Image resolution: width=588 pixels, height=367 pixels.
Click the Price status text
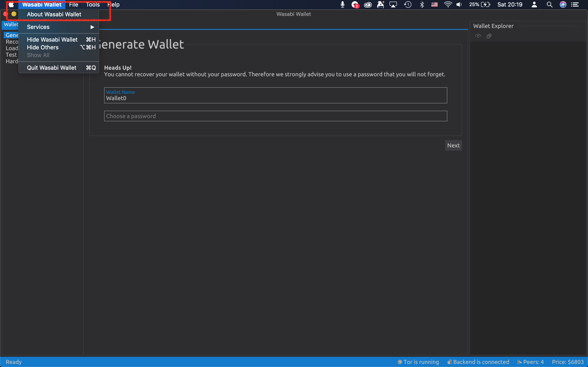tap(568, 362)
